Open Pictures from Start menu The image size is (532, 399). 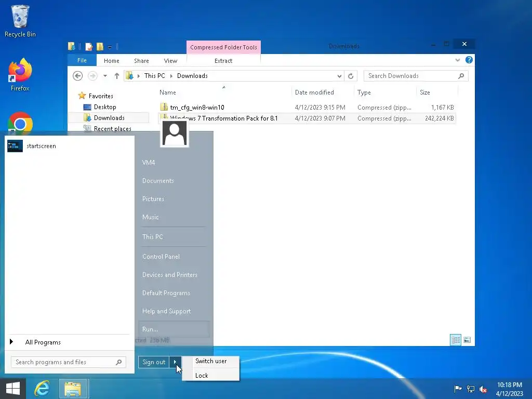coord(153,199)
